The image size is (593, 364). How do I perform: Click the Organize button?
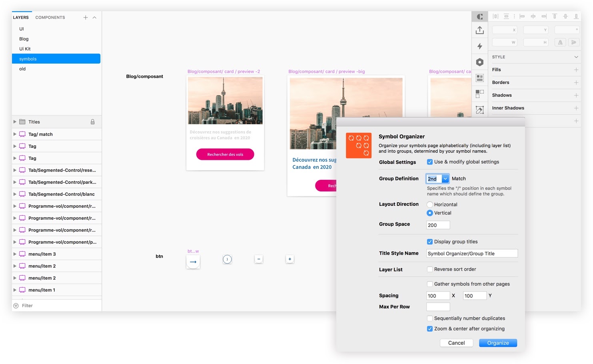[498, 343]
